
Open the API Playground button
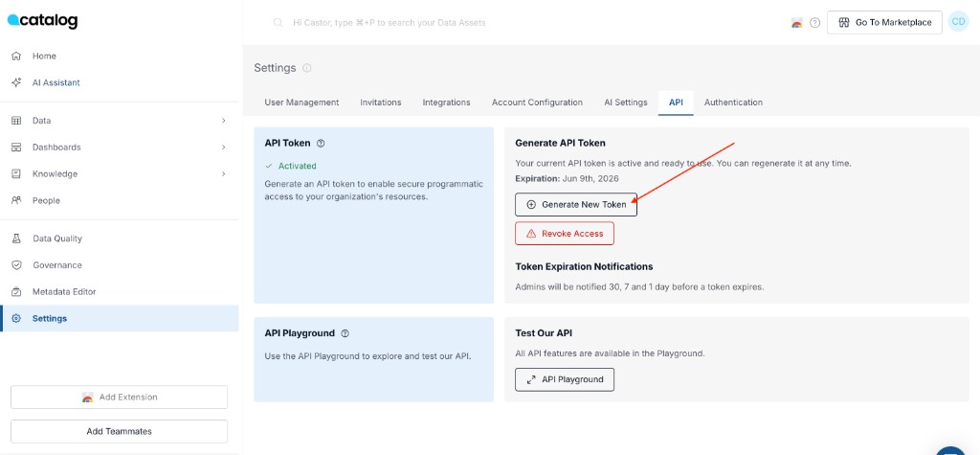[x=565, y=380]
